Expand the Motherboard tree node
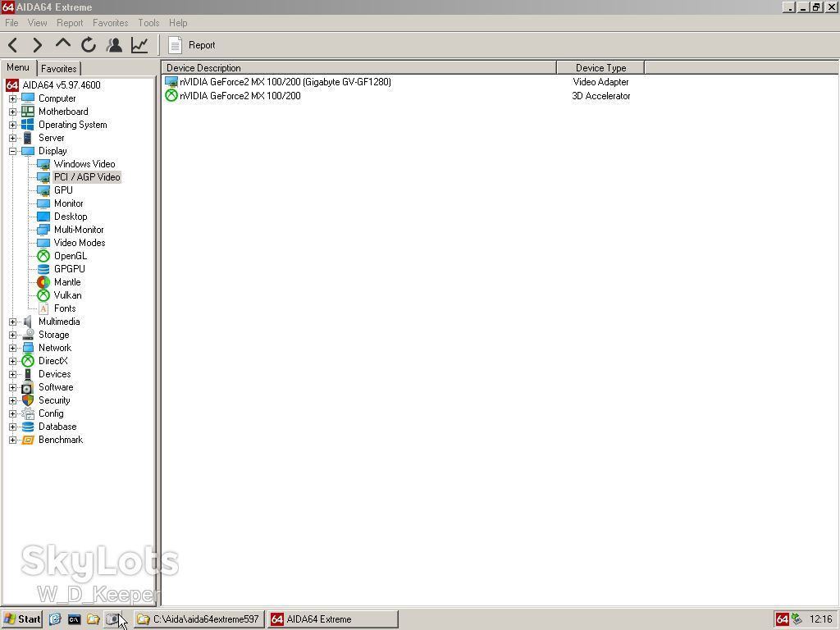840x630 pixels. coord(13,112)
